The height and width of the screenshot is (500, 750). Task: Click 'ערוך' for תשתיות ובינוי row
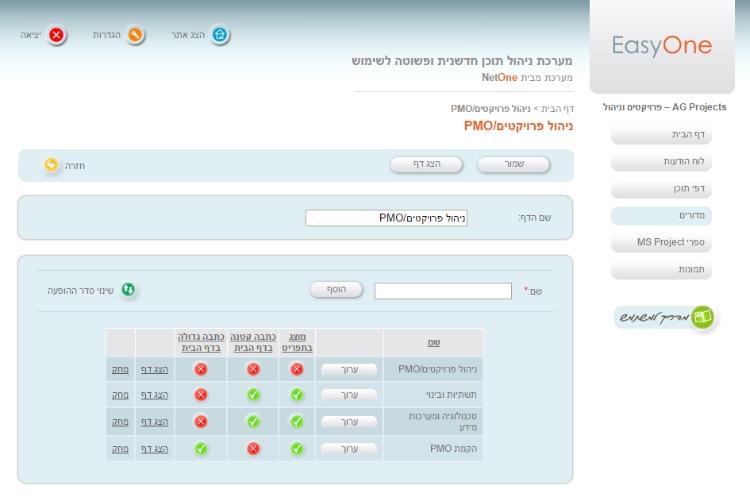click(349, 395)
